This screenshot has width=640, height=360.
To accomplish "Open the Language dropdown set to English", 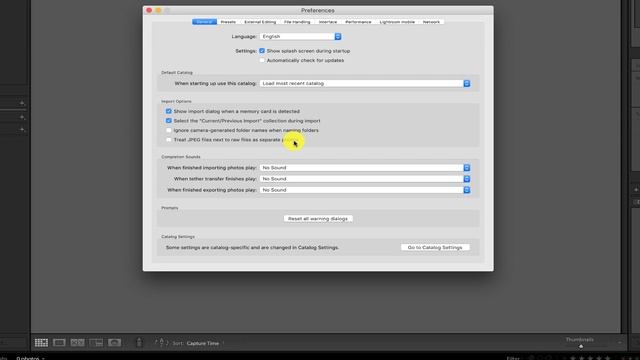I will (x=300, y=37).
